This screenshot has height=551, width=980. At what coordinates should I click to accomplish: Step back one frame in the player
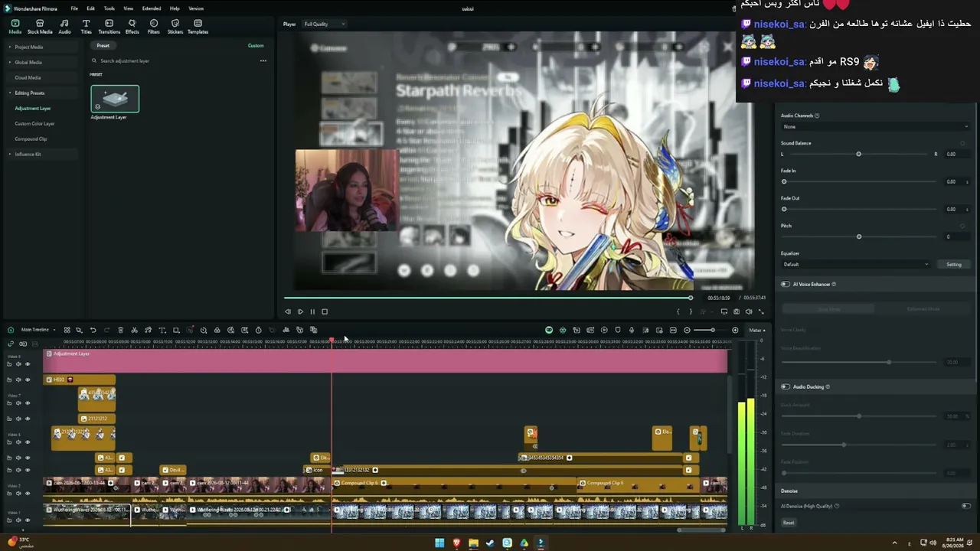[288, 311]
